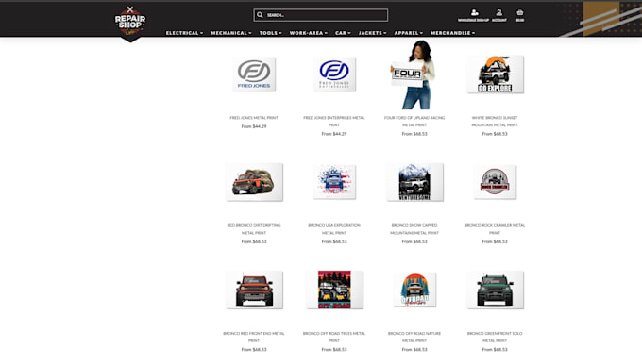Open the blue Fred Jones Enterprises image

coord(334,74)
